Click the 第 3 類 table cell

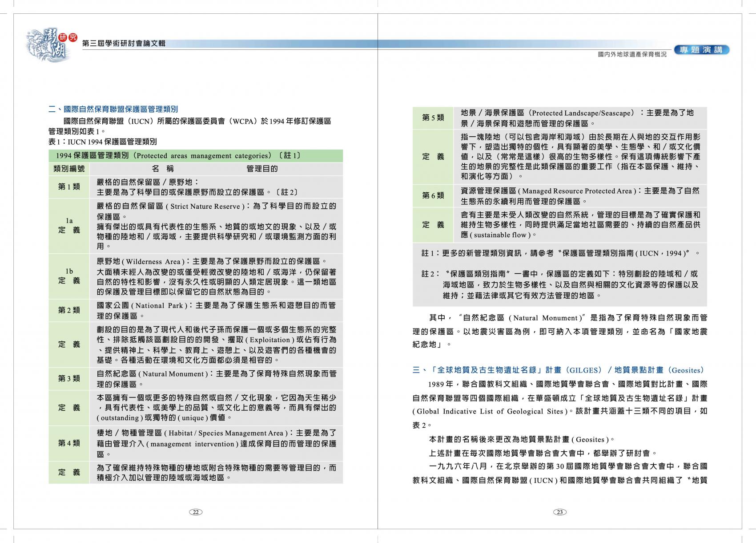click(69, 378)
